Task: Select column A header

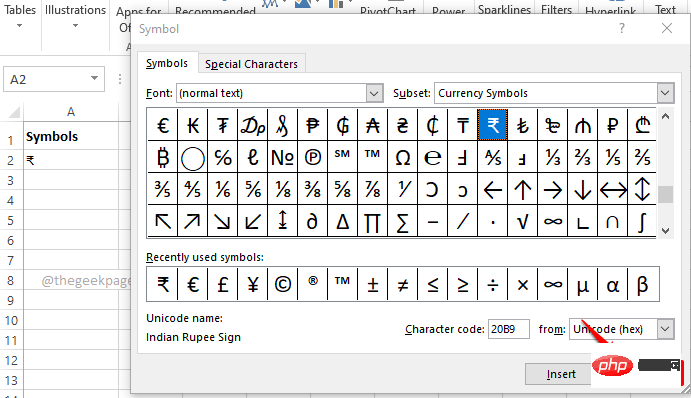Action: (x=71, y=112)
